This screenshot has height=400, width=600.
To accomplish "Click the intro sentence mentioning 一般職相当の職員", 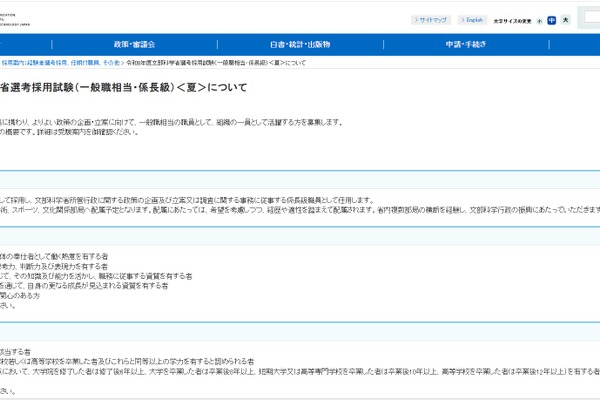I will coord(171,122).
